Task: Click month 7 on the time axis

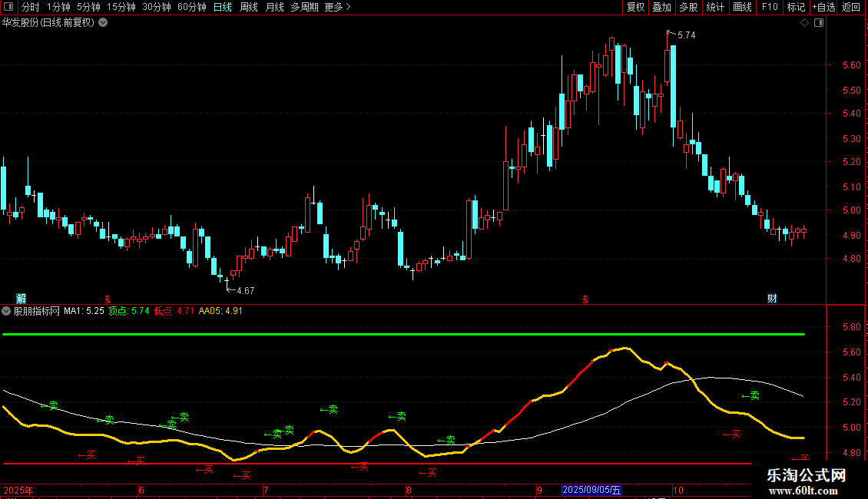Action: tap(266, 490)
